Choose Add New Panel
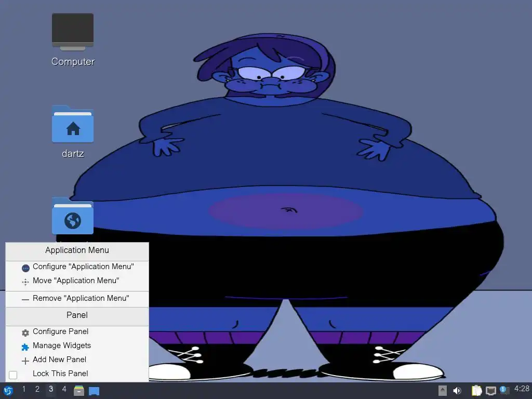532x399 pixels. [x=77, y=360]
